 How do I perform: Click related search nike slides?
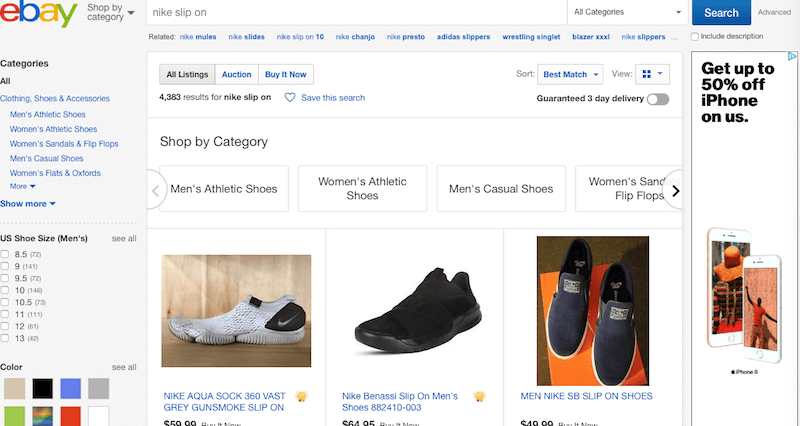[246, 37]
